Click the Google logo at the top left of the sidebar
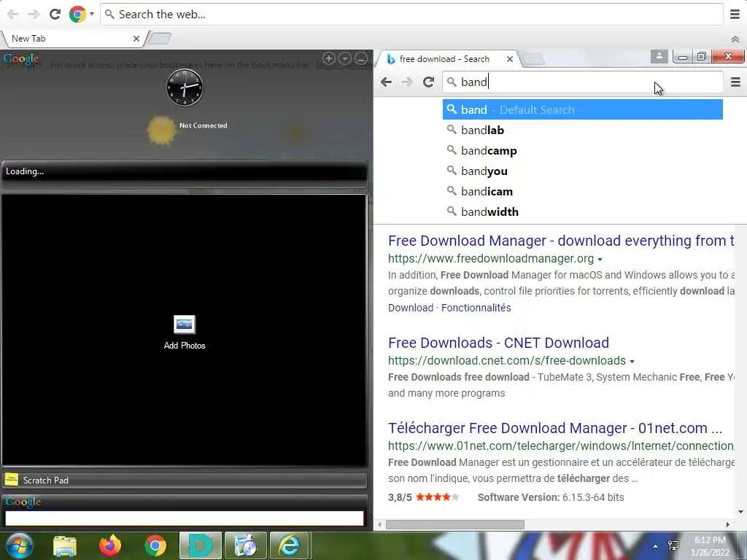Viewport: 747px width, 560px height. [x=21, y=59]
